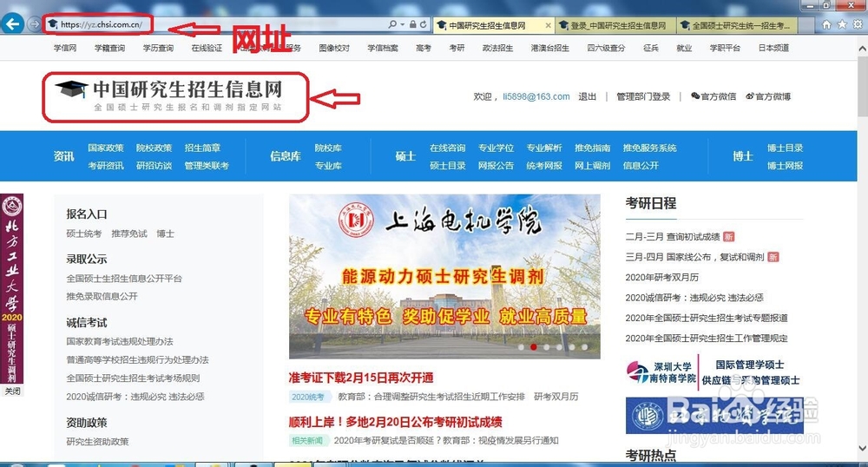The height and width of the screenshot is (467, 868).
Task: Click the lock security icon in the address bar
Action: [413, 24]
